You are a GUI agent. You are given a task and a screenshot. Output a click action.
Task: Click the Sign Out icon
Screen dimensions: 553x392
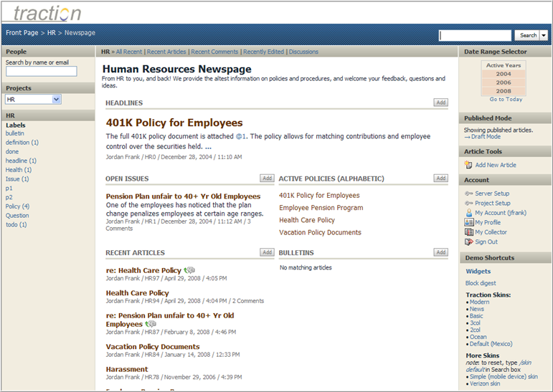[x=468, y=242]
